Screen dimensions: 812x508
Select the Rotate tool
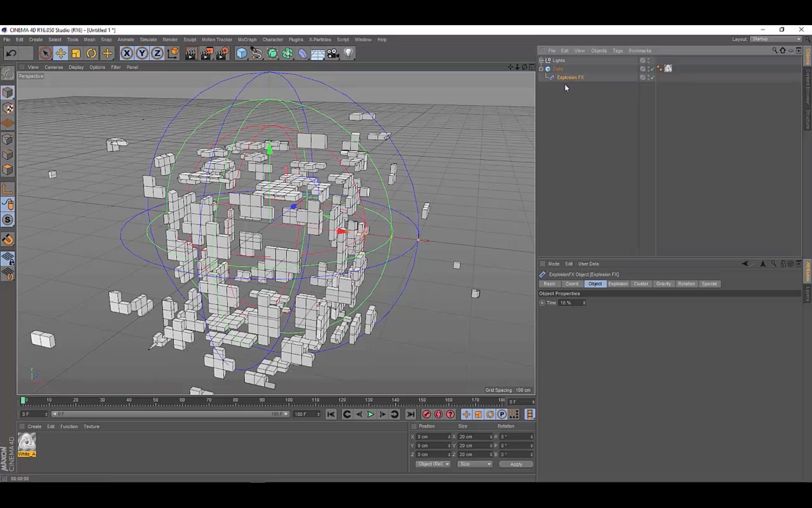click(x=92, y=53)
